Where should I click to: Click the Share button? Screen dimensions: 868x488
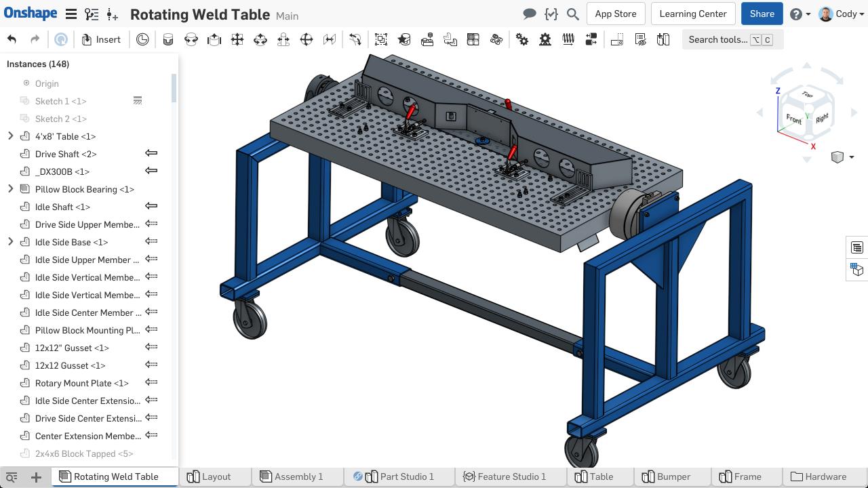(762, 14)
